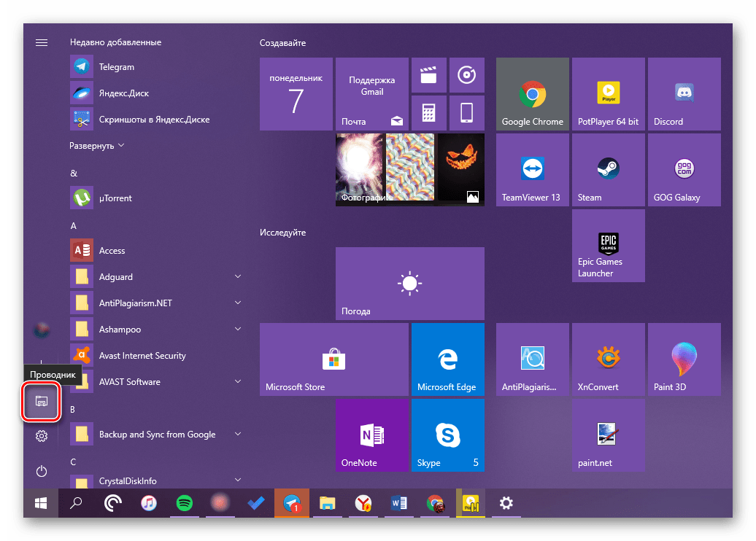Select Telegram in the recently added list

pos(117,67)
